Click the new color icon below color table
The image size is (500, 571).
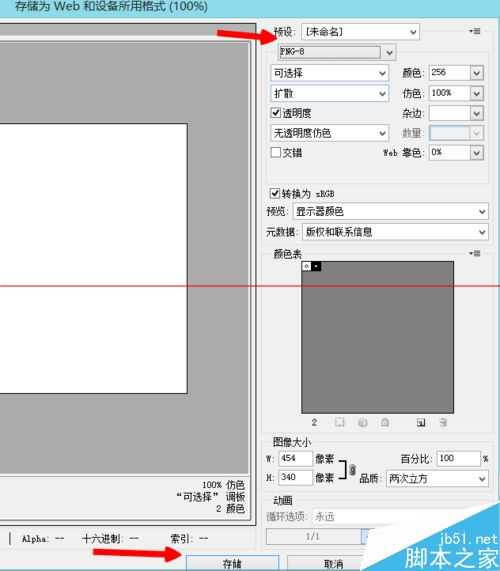(421, 422)
